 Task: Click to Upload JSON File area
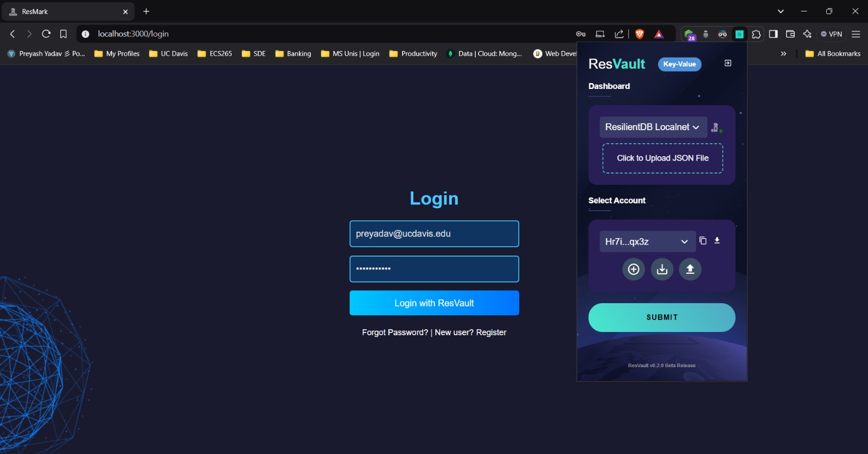(x=662, y=158)
